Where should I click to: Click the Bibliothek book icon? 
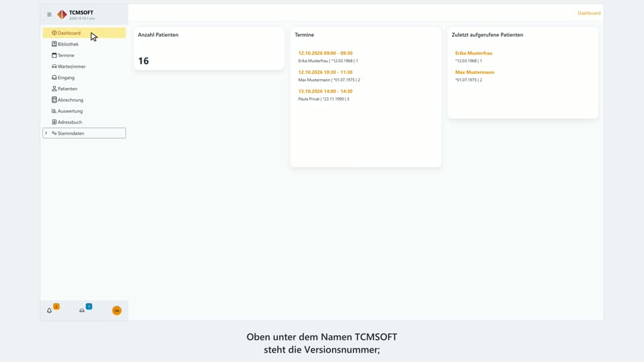tap(54, 44)
